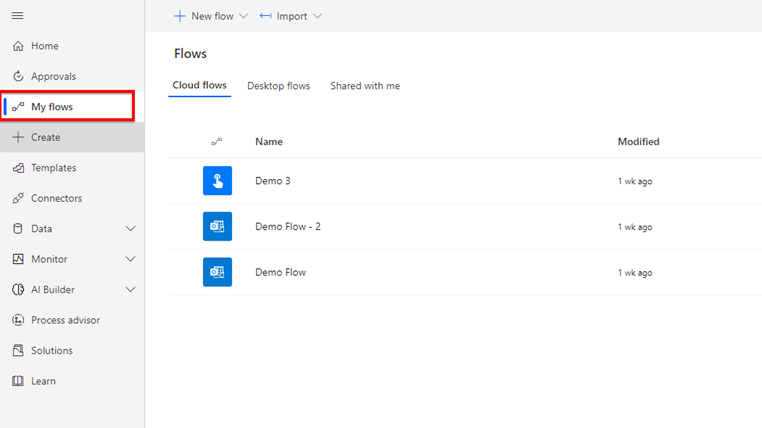Open the Import dropdown arrow
This screenshot has width=762, height=428.
(x=317, y=16)
